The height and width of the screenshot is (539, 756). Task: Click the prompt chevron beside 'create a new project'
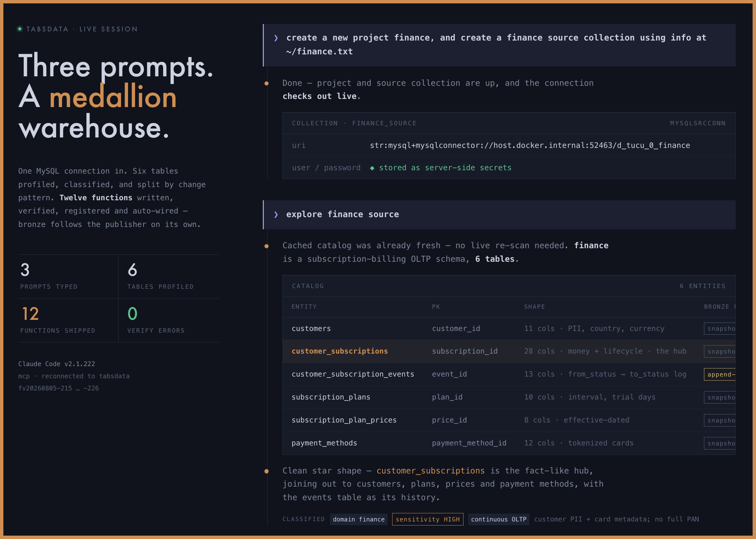pyautogui.click(x=276, y=38)
